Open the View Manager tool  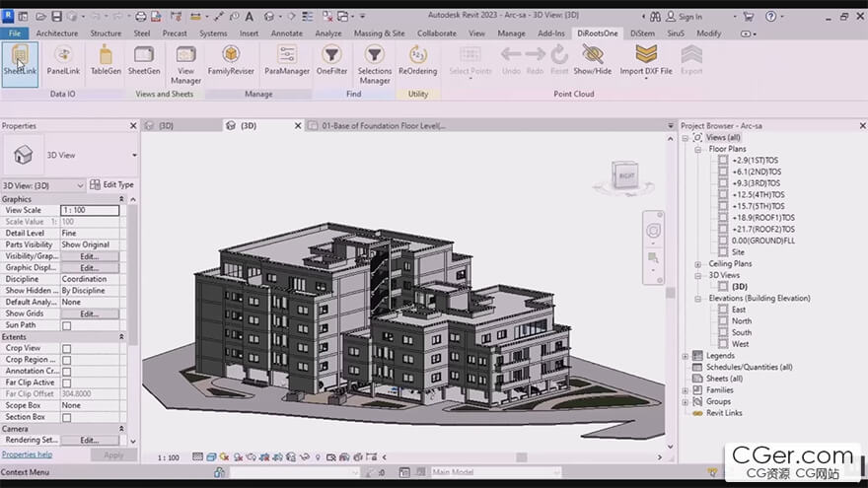(x=185, y=65)
